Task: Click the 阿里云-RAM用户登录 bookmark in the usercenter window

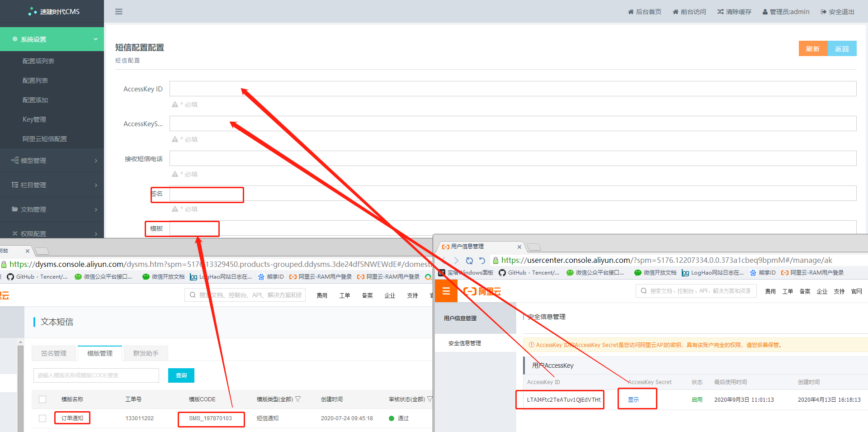Action: 812,273
